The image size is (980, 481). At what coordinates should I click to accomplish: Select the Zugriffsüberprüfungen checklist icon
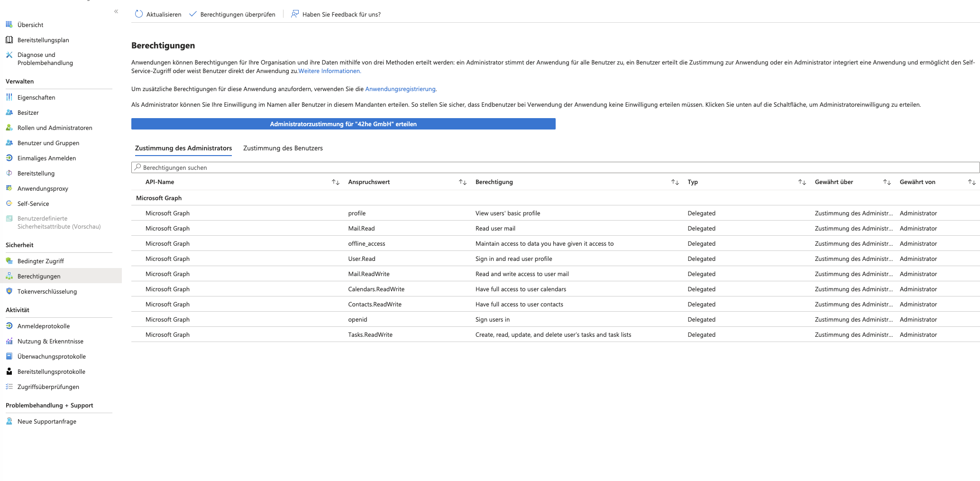pyautogui.click(x=9, y=386)
